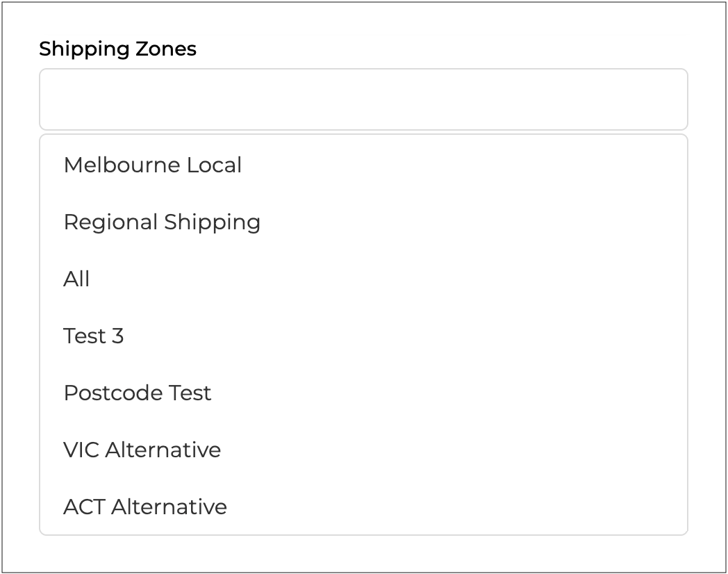
Task: Select the last option, ACT Alternative
Action: click(x=145, y=507)
